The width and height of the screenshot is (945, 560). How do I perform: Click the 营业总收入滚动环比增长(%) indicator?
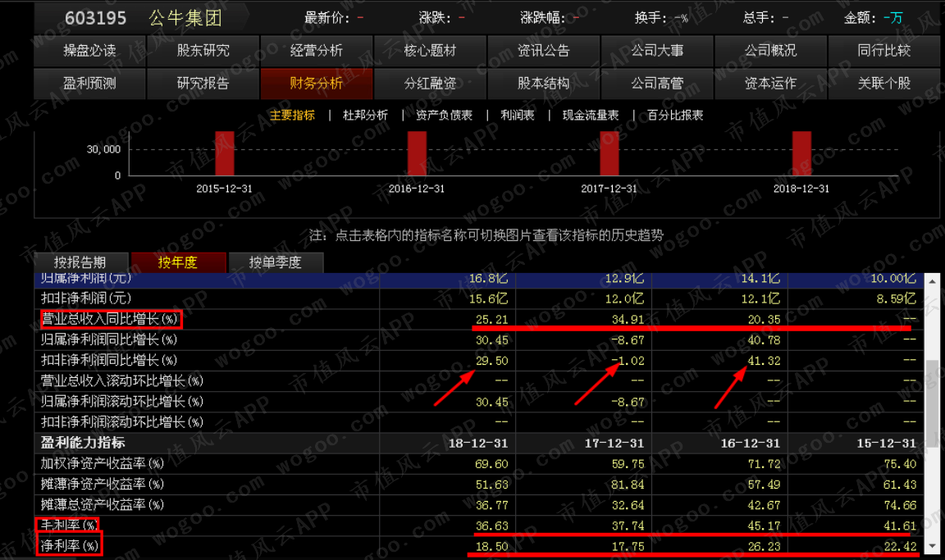[122, 381]
